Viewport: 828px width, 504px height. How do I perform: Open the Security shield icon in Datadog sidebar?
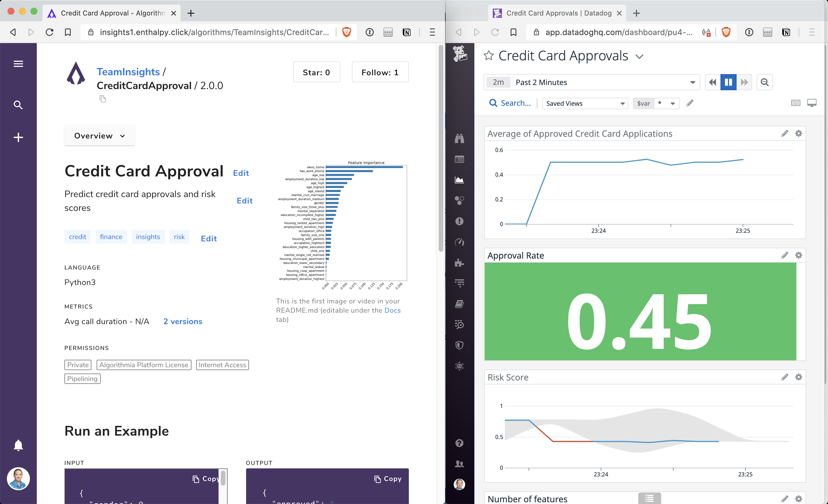pyautogui.click(x=459, y=345)
